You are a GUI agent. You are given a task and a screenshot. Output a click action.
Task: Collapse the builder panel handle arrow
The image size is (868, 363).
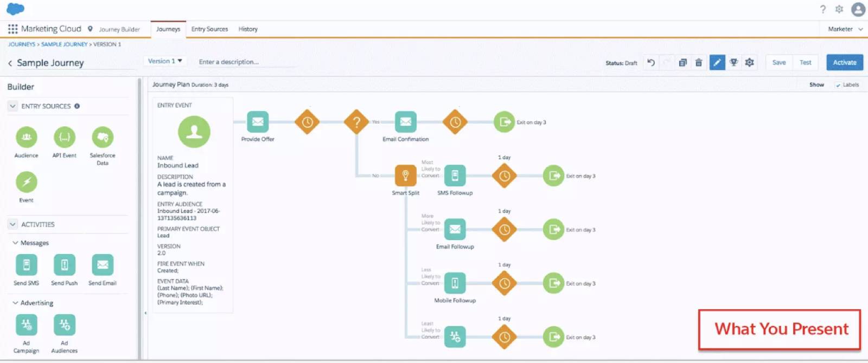coord(145,313)
